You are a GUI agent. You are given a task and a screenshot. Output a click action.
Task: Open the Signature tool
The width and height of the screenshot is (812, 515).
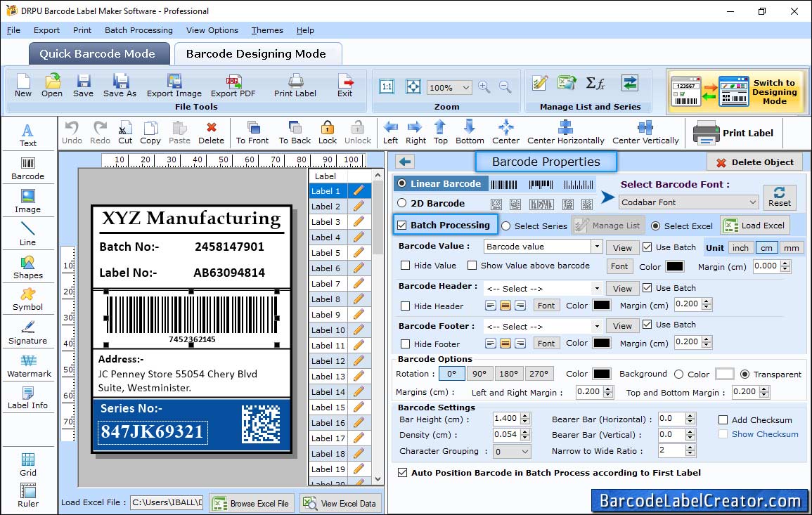(x=28, y=333)
